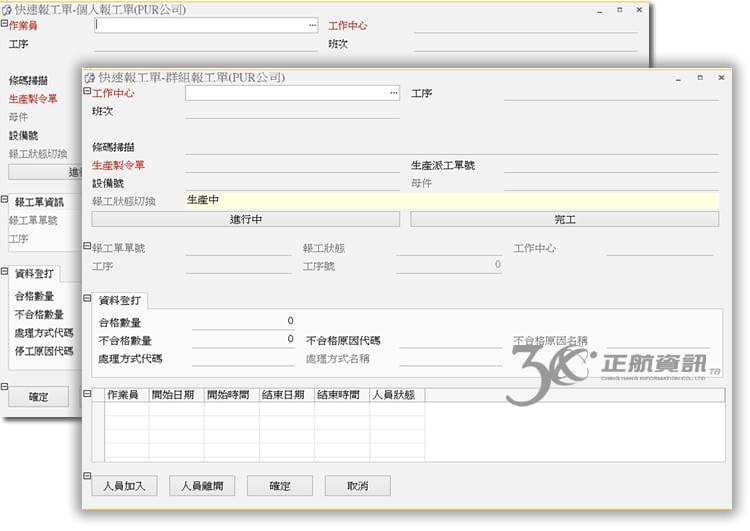Click the 人員離開 button
Viewport: 750px width, 531px height.
[202, 486]
